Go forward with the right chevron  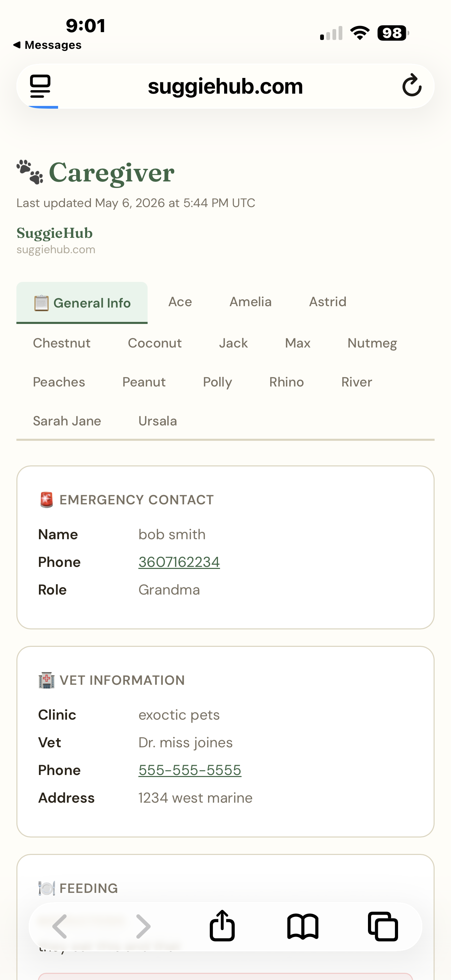[143, 926]
